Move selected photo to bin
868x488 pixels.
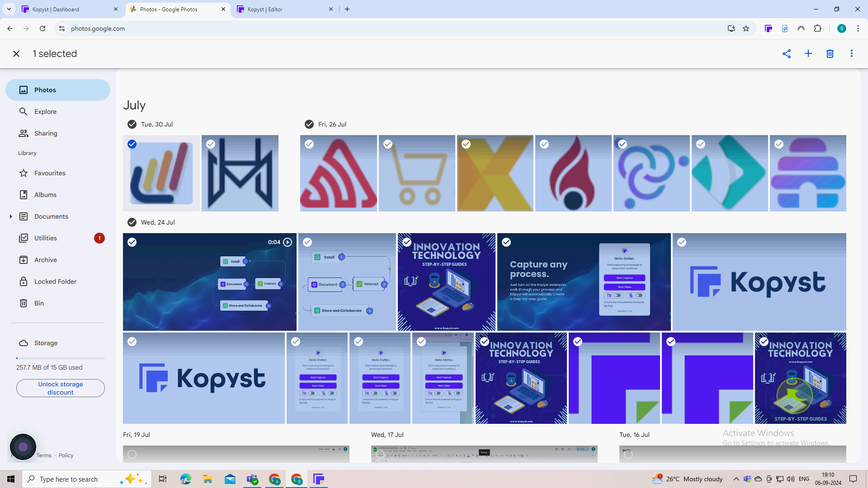830,54
